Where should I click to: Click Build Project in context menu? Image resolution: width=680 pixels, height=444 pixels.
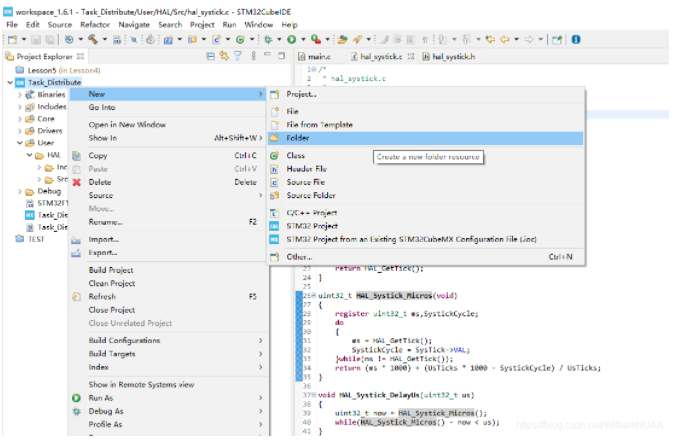(167, 270)
